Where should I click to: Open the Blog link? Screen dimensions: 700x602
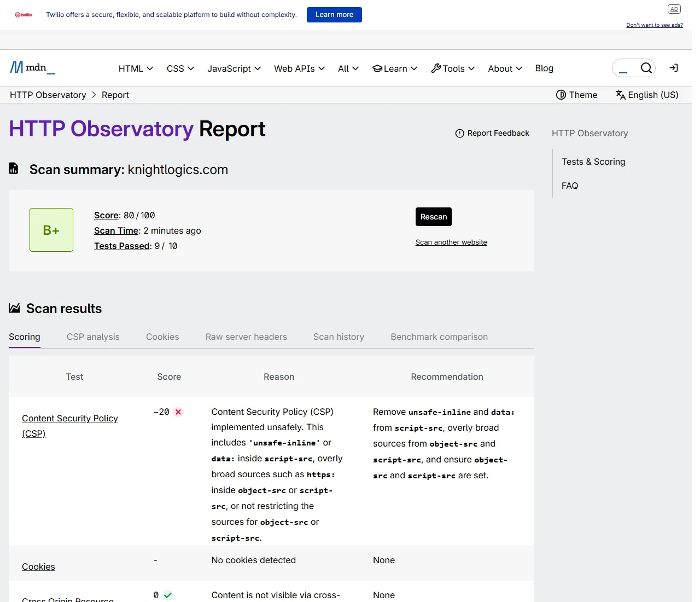click(x=544, y=68)
